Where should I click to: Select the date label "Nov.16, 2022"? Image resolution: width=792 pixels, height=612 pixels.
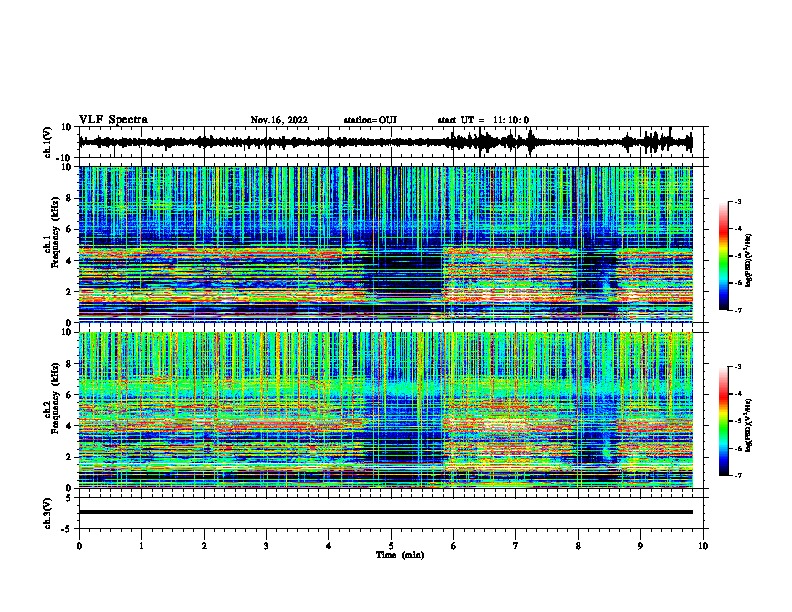tap(279, 120)
